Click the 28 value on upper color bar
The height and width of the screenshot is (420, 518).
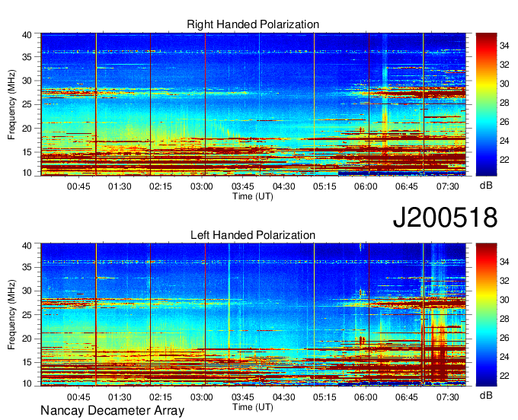(504, 103)
